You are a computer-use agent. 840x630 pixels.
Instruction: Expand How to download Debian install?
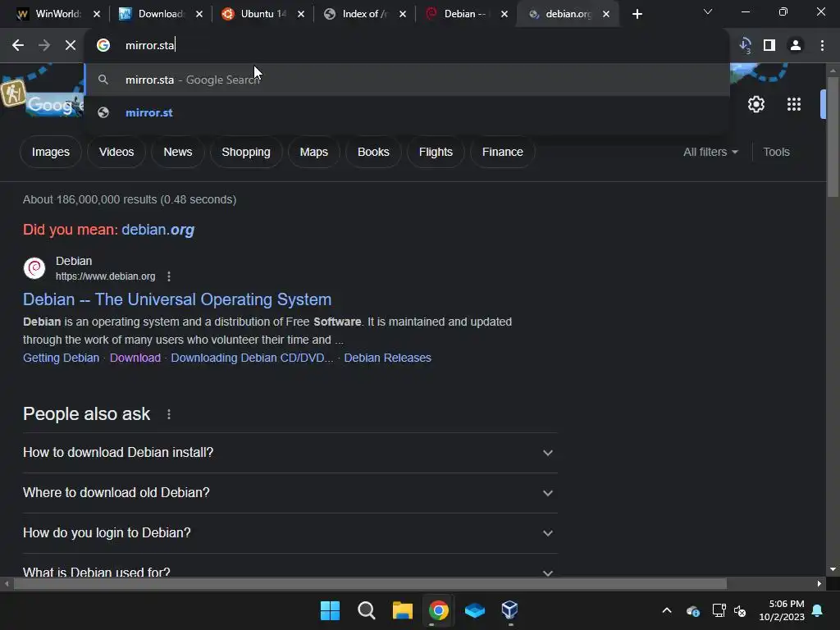290,453
